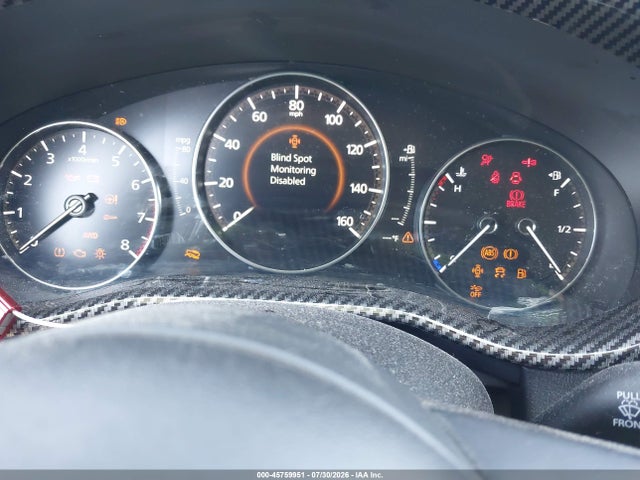Tap the fuel pump symbol above the F mark
Screen dimensions: 640x480
click(555, 176)
